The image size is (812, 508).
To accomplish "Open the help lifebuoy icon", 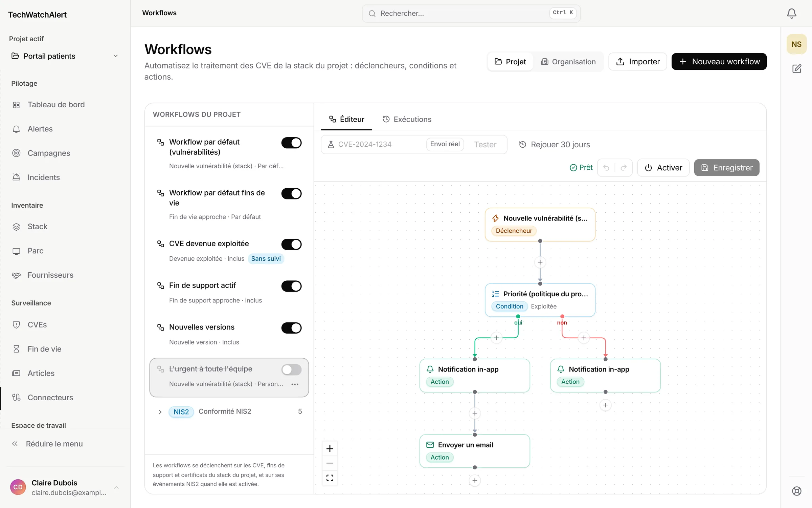I will tap(797, 491).
